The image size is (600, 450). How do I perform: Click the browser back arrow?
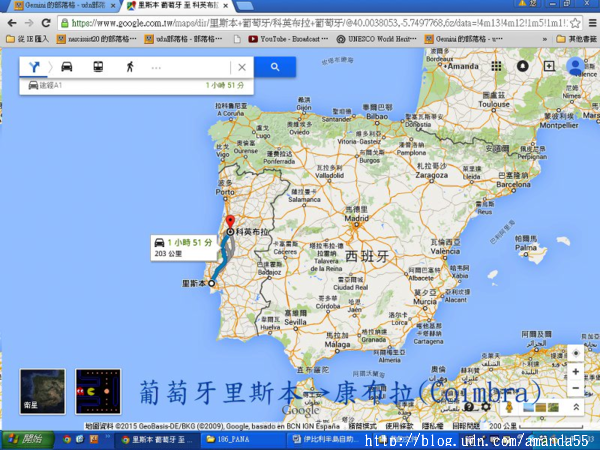(11, 22)
